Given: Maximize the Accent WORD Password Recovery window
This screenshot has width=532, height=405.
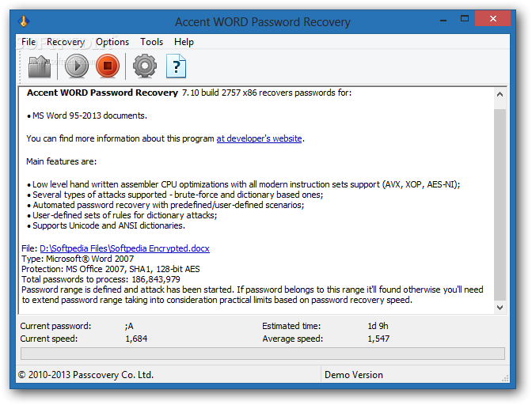Looking at the screenshot, I should (465, 19).
